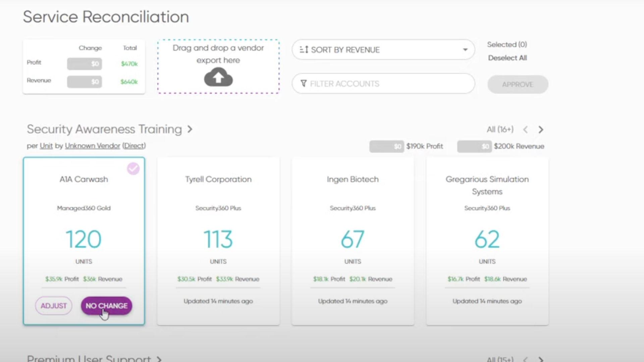Go to next page of Security Awareness accounts
This screenshot has height=362, width=644.
pos(541,129)
